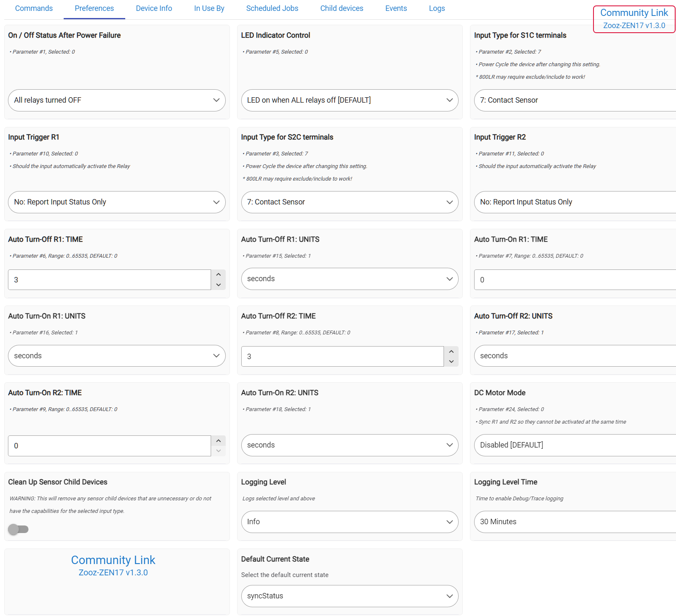Select Default Current State syncStatus dropdown
This screenshot has height=616, width=676.
click(349, 596)
